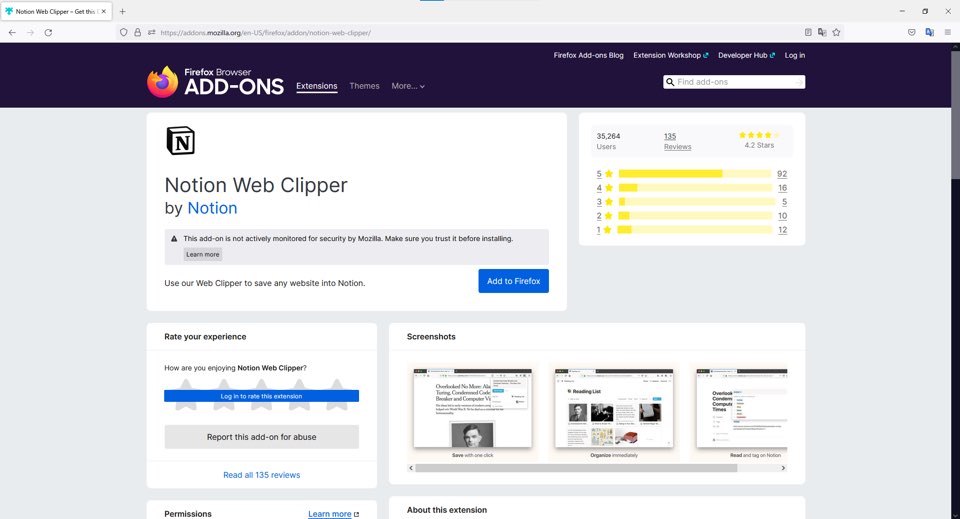
Task: Click the Notion extension logo icon
Action: pos(181,140)
